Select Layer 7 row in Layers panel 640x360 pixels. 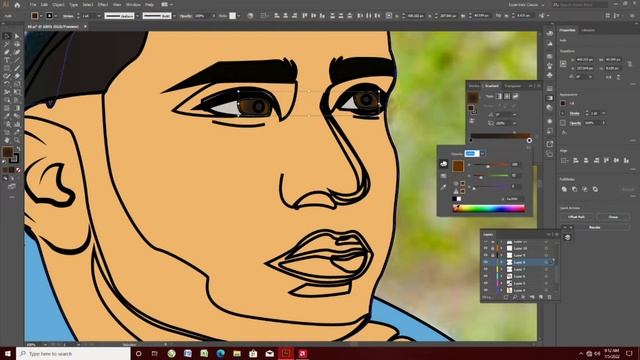point(519,269)
